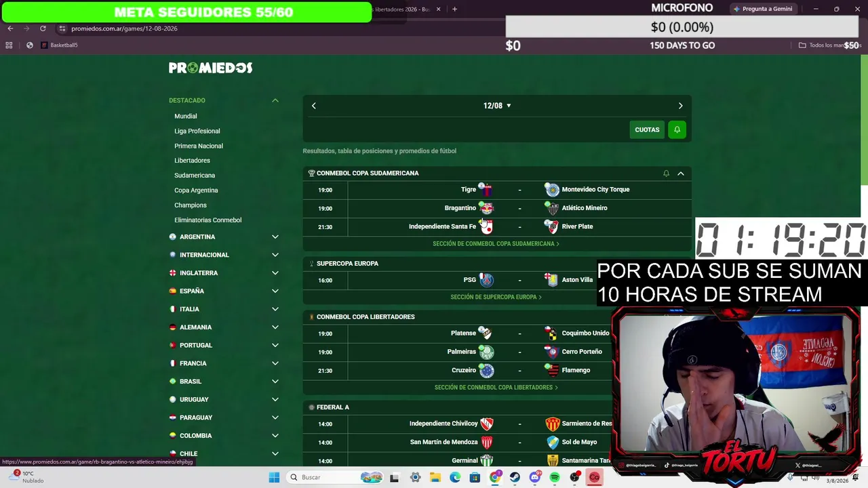The height and width of the screenshot is (488, 868).
Task: Open the Independiente Santa Fe match row
Action: click(x=497, y=226)
